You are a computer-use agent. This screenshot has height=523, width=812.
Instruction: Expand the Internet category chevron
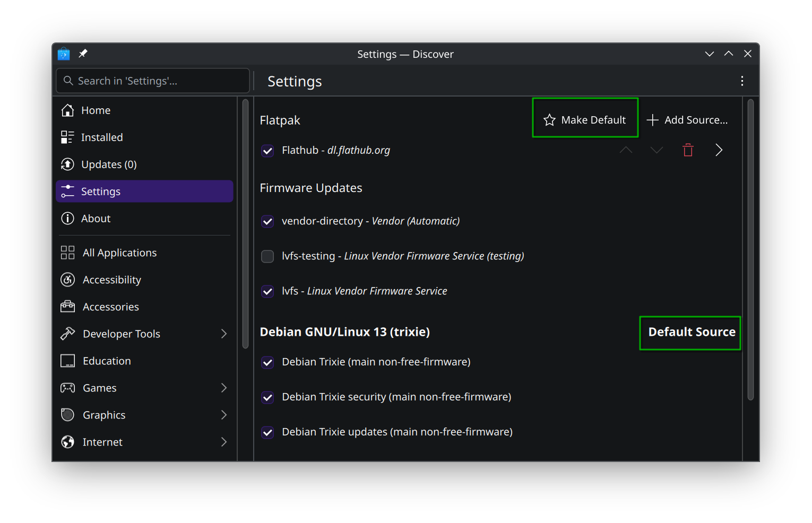(x=223, y=442)
